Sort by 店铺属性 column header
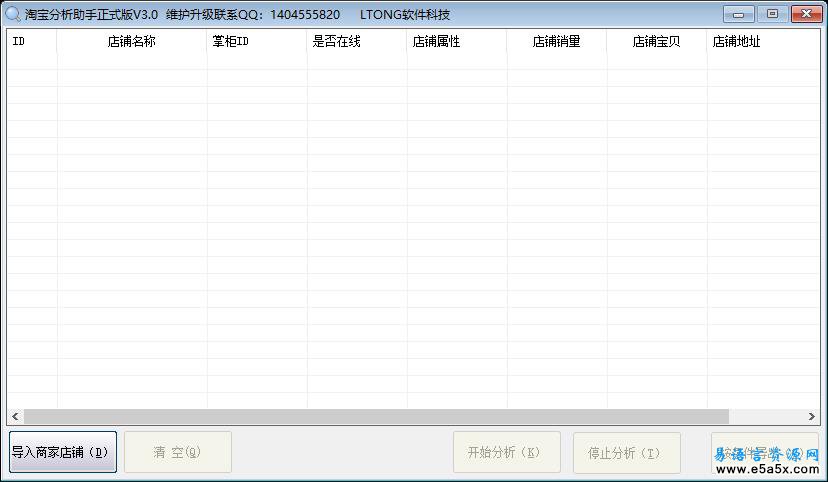828x482 pixels. [x=457, y=42]
